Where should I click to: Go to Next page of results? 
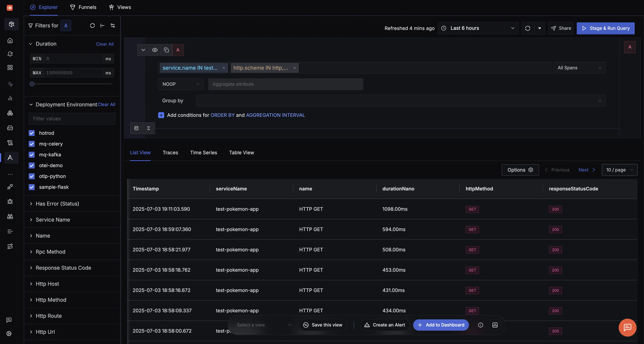587,170
